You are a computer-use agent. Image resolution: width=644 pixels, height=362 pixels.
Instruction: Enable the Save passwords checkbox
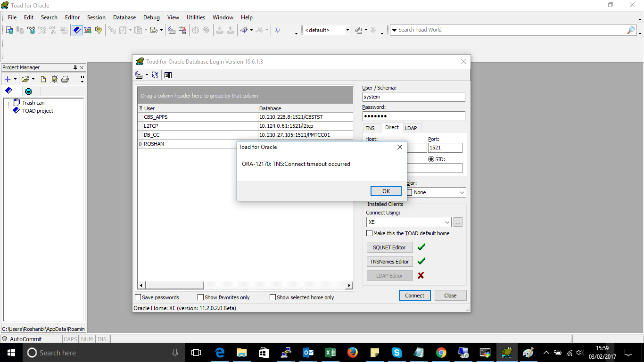coord(138,297)
